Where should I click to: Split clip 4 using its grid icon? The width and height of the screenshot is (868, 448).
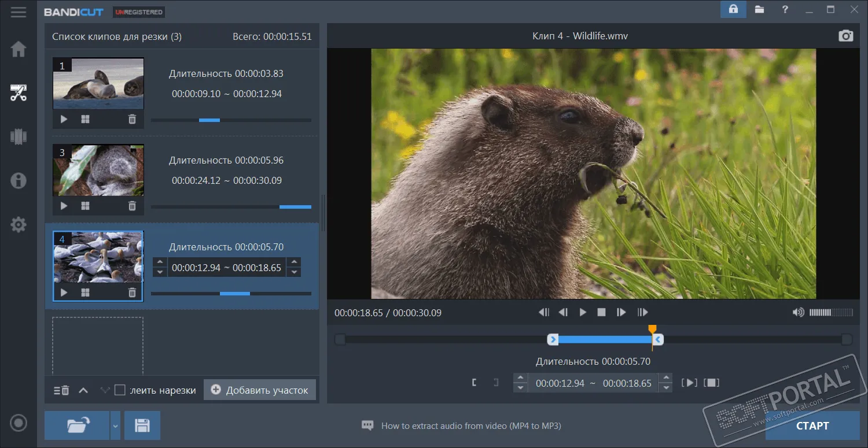85,293
